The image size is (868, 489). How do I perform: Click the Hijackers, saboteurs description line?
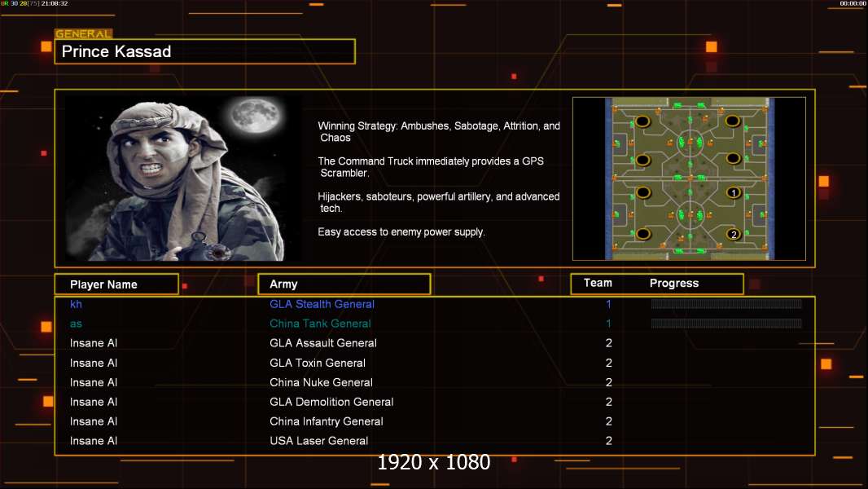coord(438,202)
